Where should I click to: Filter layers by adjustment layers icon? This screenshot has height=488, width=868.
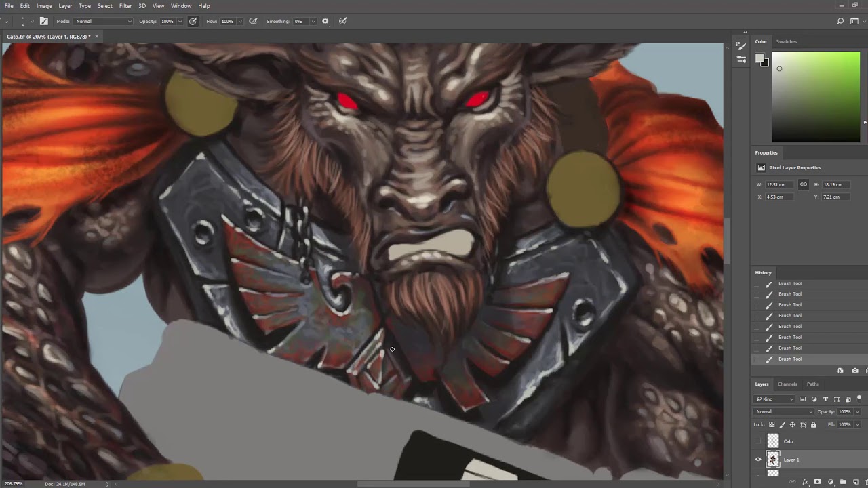(x=814, y=399)
